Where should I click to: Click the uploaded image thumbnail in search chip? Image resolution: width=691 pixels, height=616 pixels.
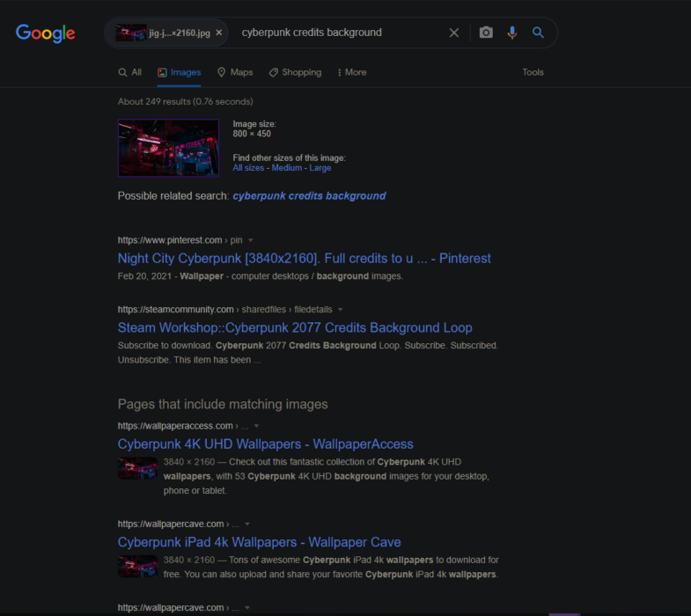(x=130, y=33)
